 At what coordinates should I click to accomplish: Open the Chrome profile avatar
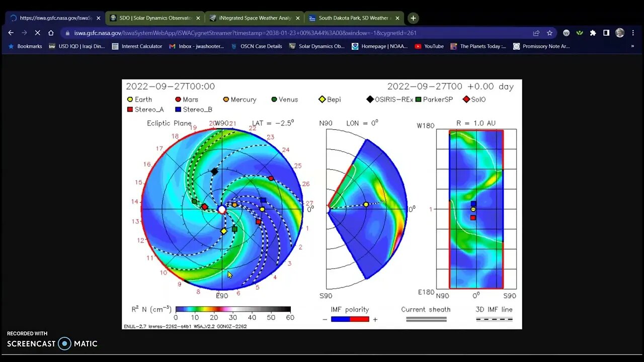[x=620, y=33]
